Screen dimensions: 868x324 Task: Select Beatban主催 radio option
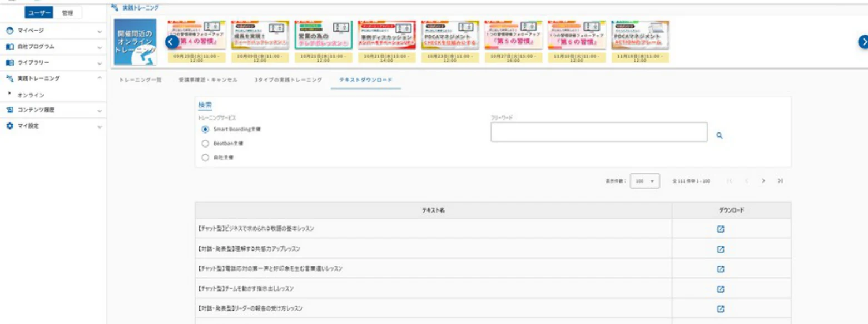point(205,143)
